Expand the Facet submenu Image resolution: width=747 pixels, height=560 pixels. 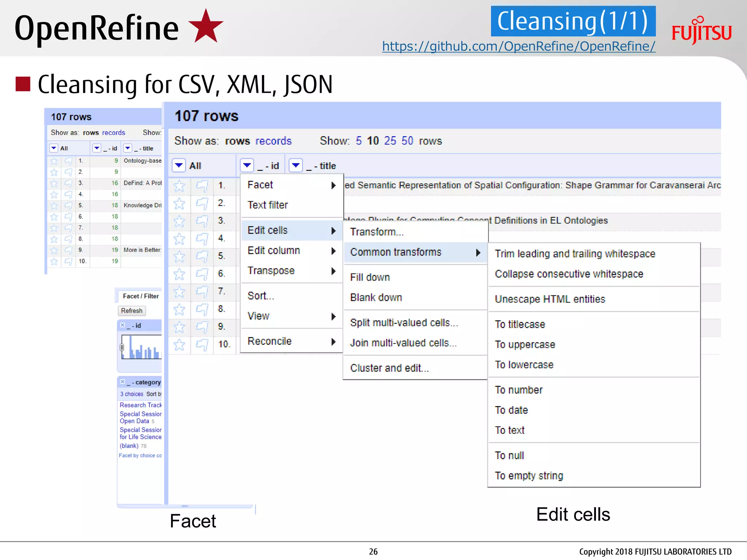coord(292,185)
